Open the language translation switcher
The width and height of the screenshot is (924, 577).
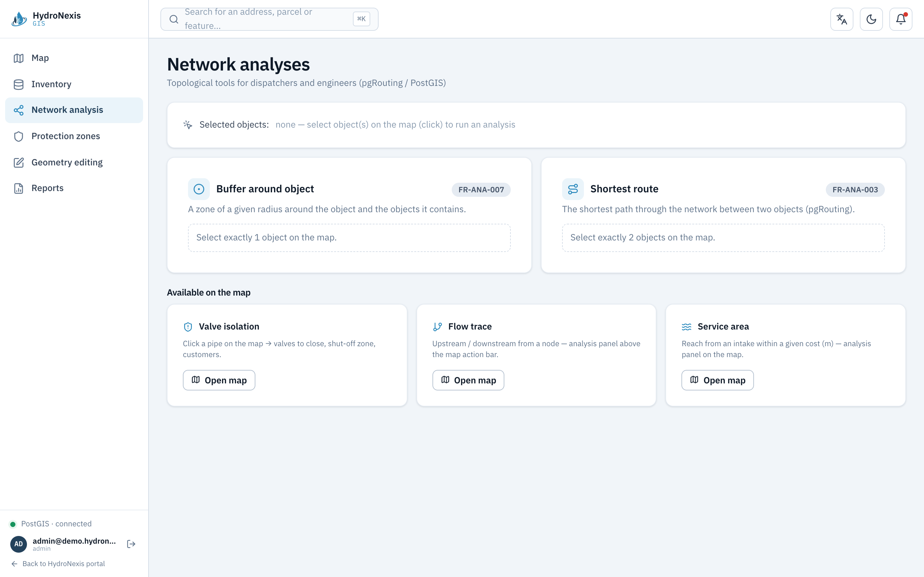tap(842, 19)
